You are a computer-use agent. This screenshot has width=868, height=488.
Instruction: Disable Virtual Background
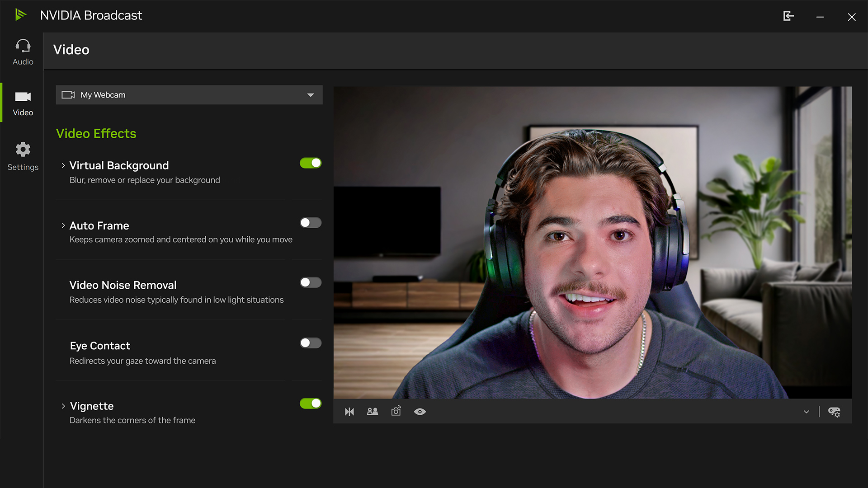click(310, 163)
